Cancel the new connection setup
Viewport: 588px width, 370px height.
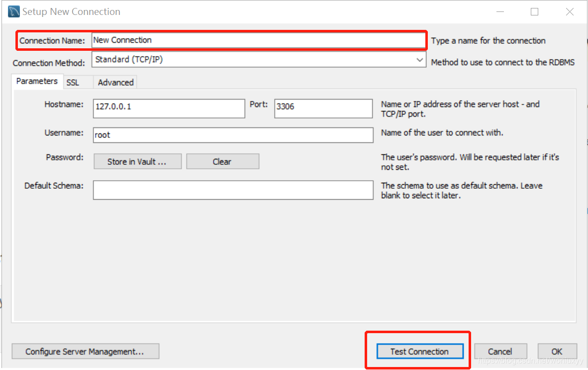pos(500,352)
